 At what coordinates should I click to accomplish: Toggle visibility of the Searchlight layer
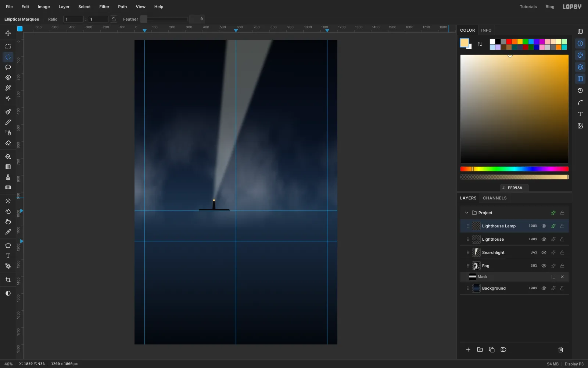coord(544,252)
